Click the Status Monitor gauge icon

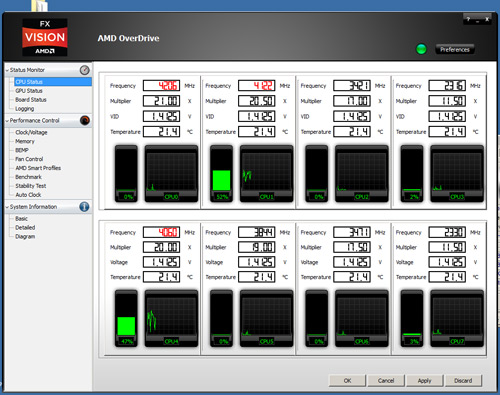point(85,70)
